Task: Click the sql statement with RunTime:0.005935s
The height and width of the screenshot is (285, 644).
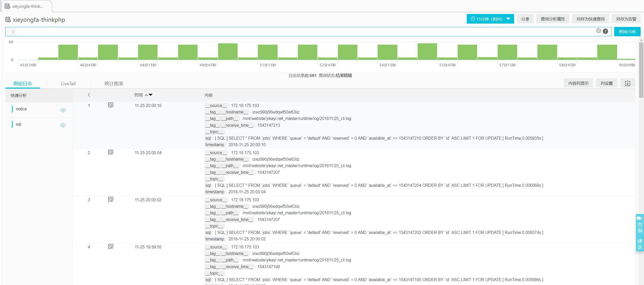Action: pyautogui.click(x=379, y=138)
